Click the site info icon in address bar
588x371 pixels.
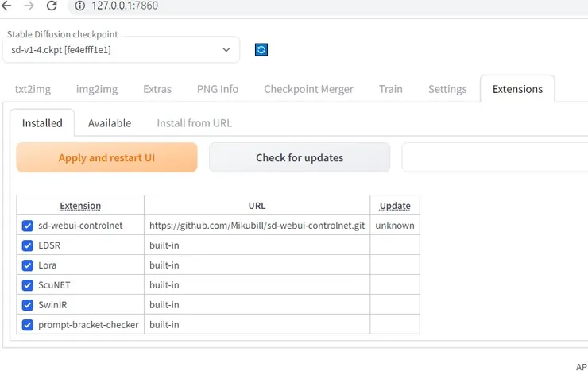(79, 6)
